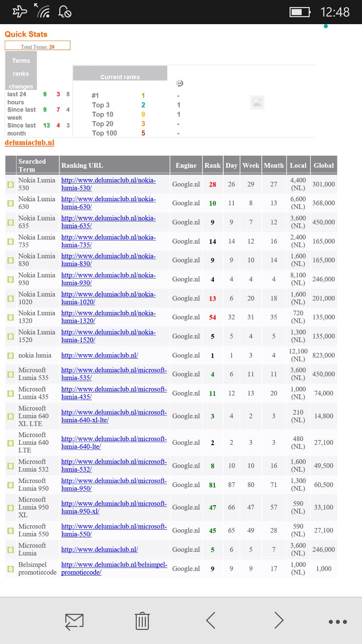Open the microsoft-lumia-950 ranking URL
Screen dimensions: 362x644
click(114, 484)
